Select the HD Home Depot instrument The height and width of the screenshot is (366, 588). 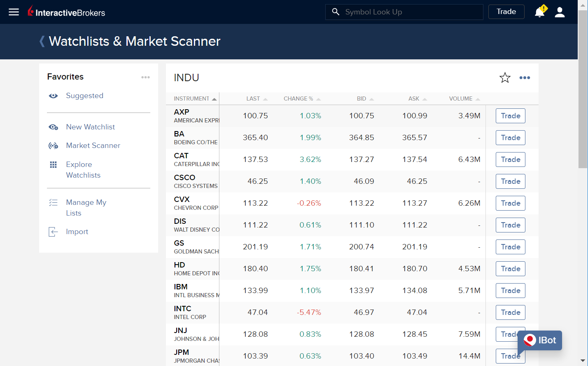click(196, 269)
